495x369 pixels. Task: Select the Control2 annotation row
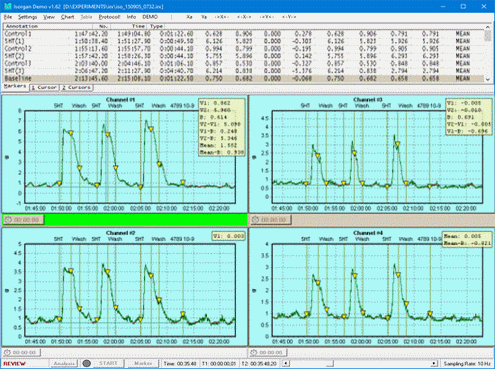coord(244,49)
